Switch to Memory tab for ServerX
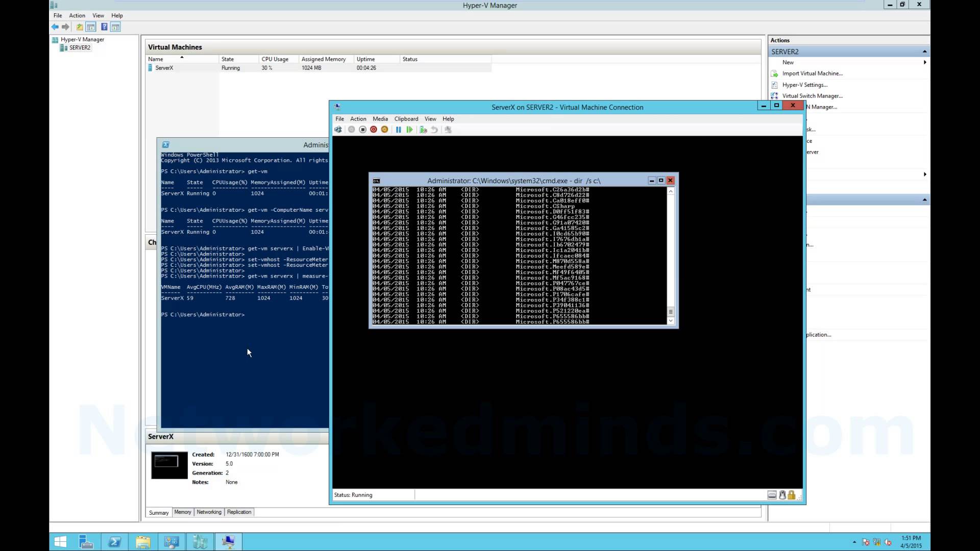980x551 pixels. 183,512
